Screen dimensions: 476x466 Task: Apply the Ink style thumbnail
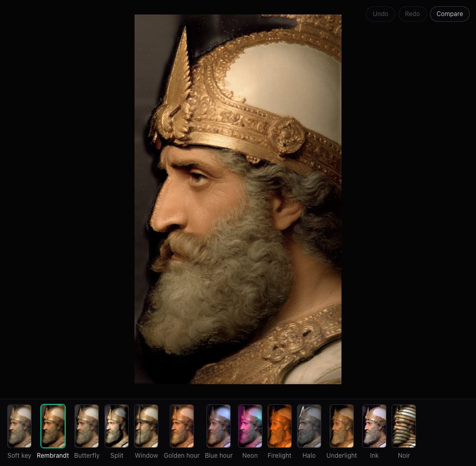click(x=374, y=426)
